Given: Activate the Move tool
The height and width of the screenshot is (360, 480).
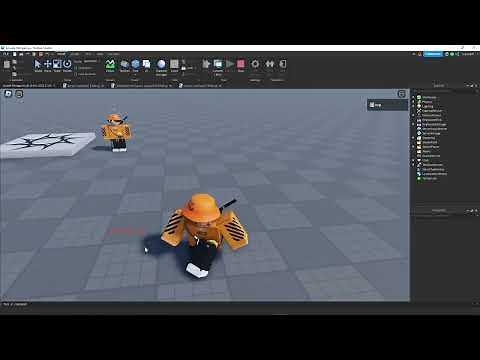Looking at the screenshot, I should coord(47,65).
